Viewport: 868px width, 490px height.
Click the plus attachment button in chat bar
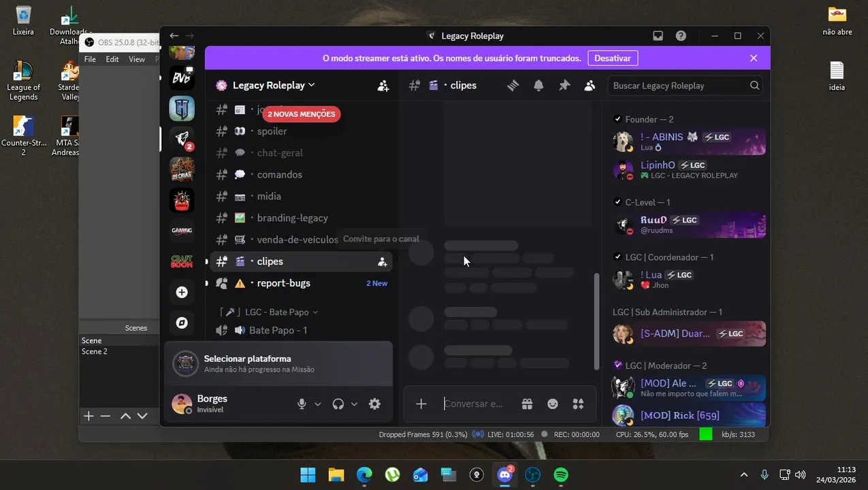[x=421, y=404]
